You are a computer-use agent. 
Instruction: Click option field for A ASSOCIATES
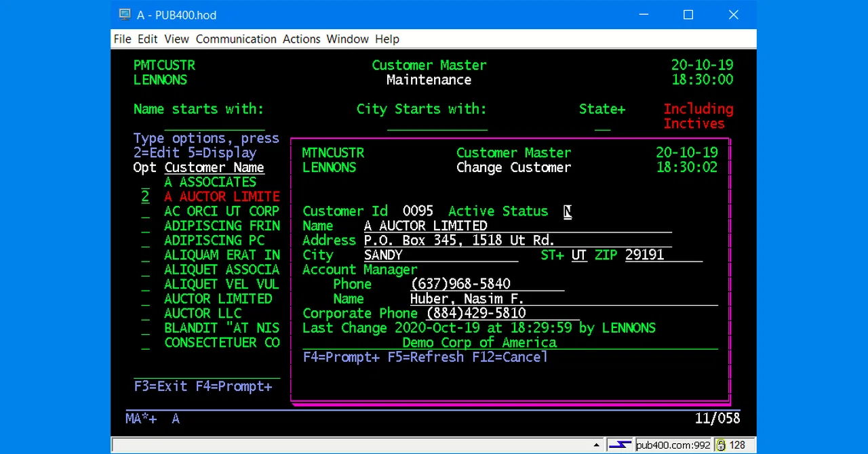(145, 182)
